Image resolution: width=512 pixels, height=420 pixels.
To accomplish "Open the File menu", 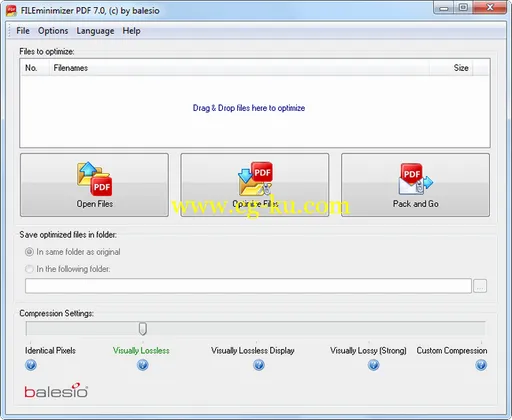I will pos(23,31).
